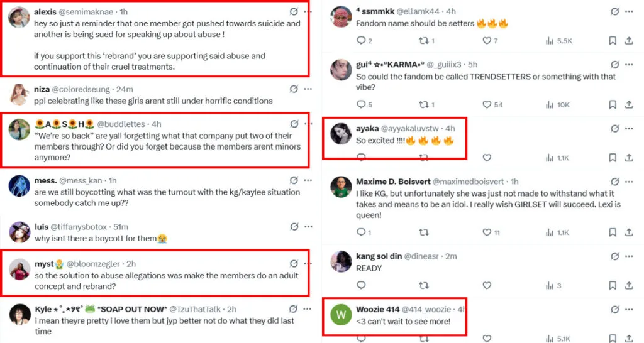Screen dimensions: 644x343
Task: Reply to Maxime D. Boisvert's tweet
Action: [x=361, y=232]
